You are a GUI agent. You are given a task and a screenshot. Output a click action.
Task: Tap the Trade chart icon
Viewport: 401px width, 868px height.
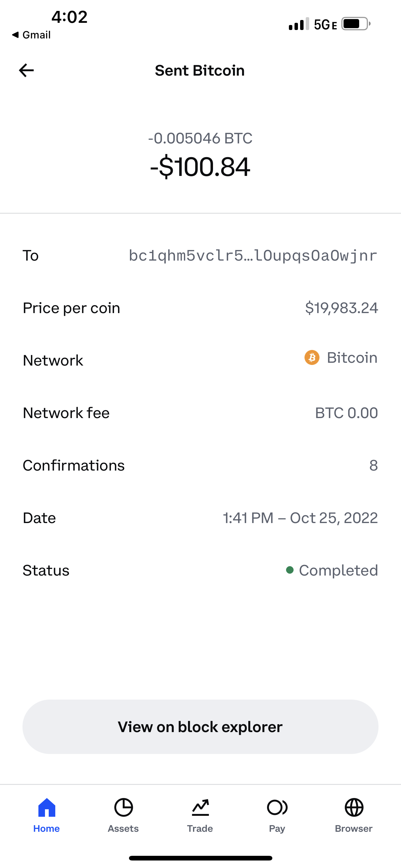coord(200,807)
